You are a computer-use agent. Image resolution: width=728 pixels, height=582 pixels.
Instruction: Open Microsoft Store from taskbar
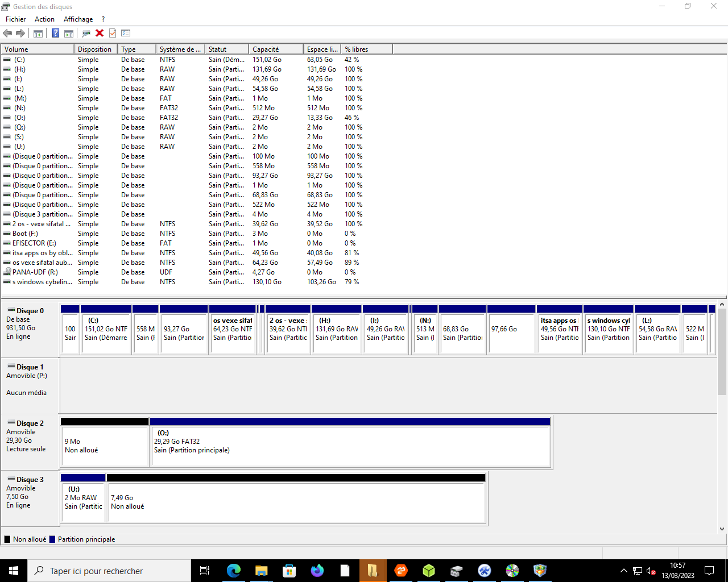[289, 571]
